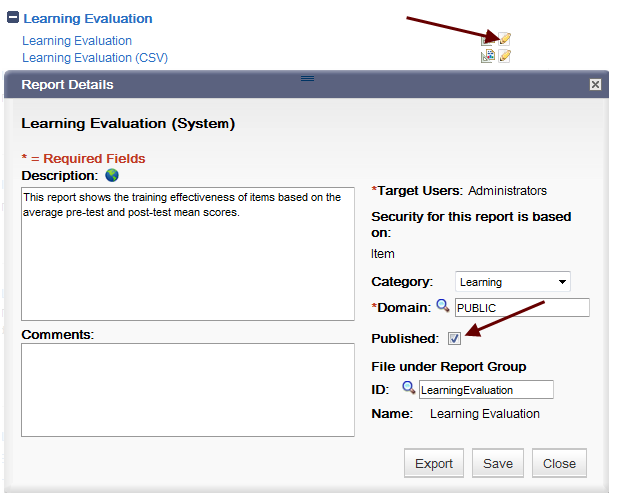Image resolution: width=620 pixels, height=495 pixels.
Task: Click the Domain field containing PUBLIC
Action: pyautogui.click(x=522, y=308)
